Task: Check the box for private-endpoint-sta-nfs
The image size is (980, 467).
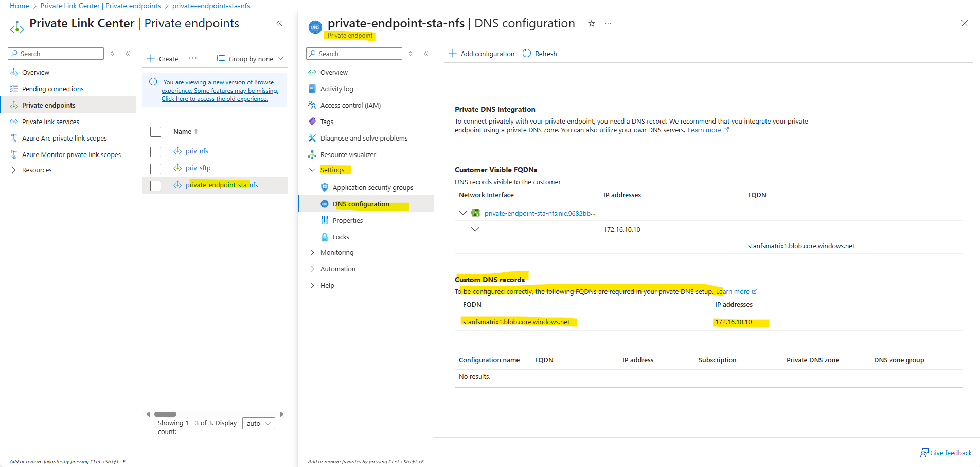Action: 155,185
